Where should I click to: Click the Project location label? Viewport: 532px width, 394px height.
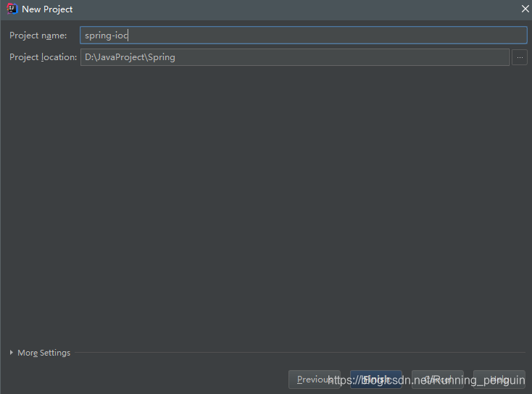pyautogui.click(x=43, y=57)
